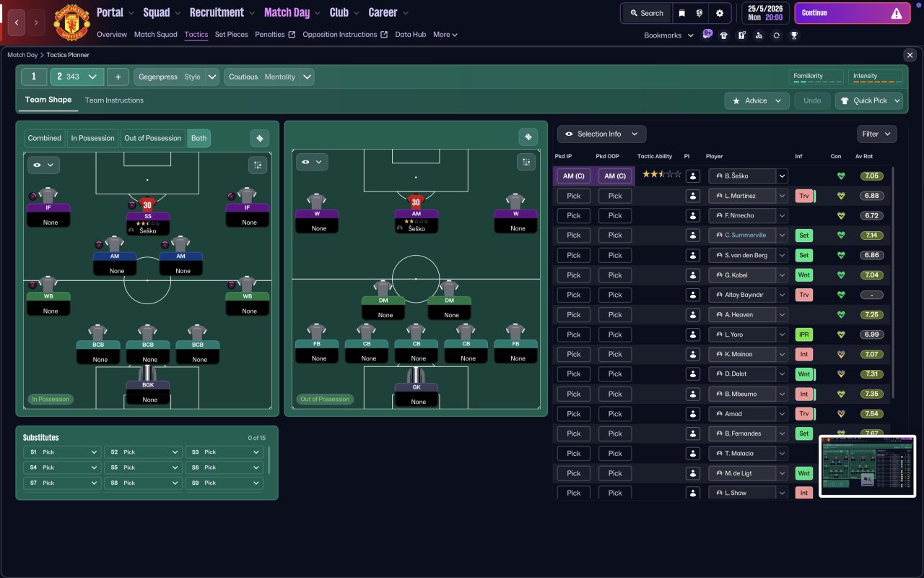Open the settings gear icon
924x578 pixels.
pos(720,13)
